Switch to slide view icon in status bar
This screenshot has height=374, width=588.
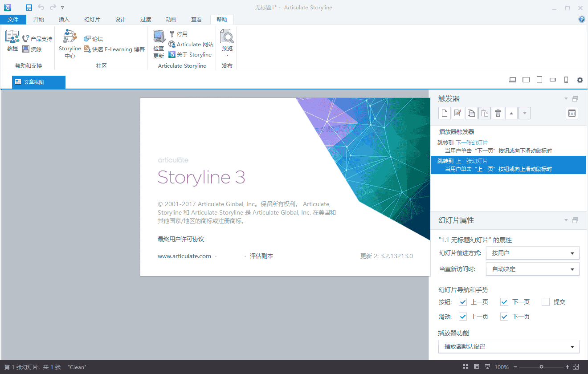point(477,367)
